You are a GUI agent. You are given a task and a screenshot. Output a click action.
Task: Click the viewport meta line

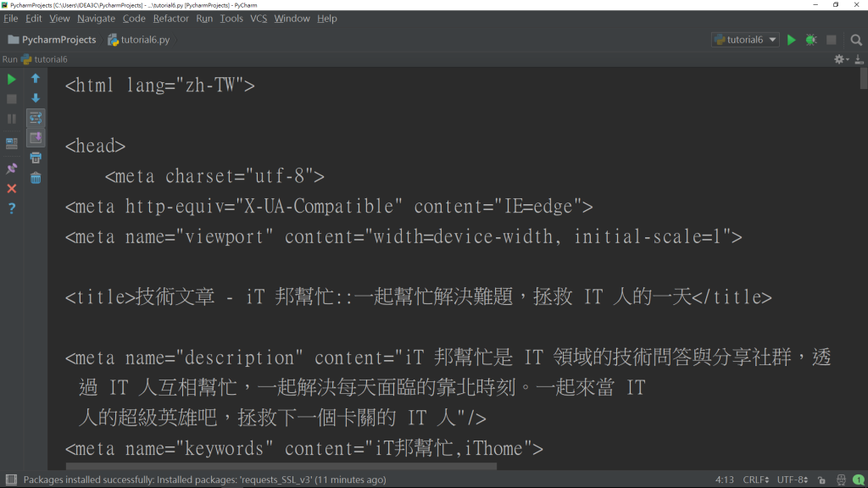403,237
